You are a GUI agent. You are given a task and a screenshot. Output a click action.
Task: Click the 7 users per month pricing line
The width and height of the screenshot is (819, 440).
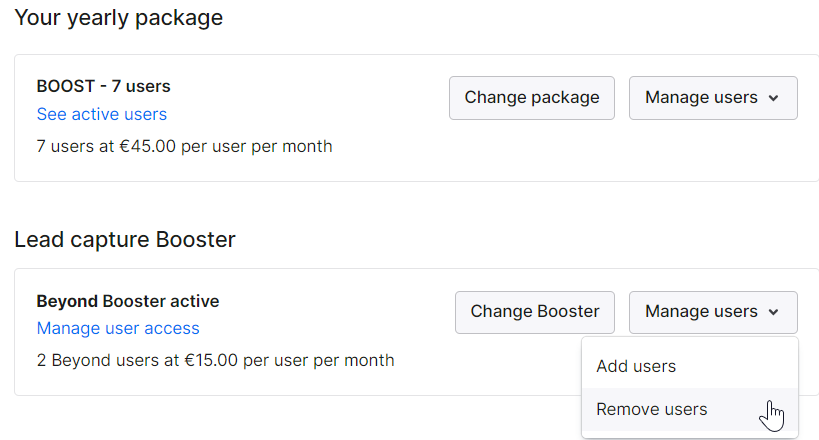coord(184,146)
